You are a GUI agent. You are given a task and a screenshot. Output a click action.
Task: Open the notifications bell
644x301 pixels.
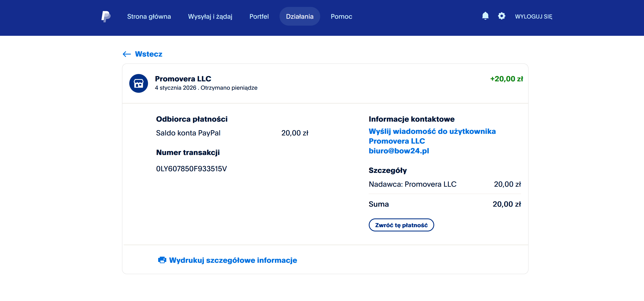click(x=485, y=16)
